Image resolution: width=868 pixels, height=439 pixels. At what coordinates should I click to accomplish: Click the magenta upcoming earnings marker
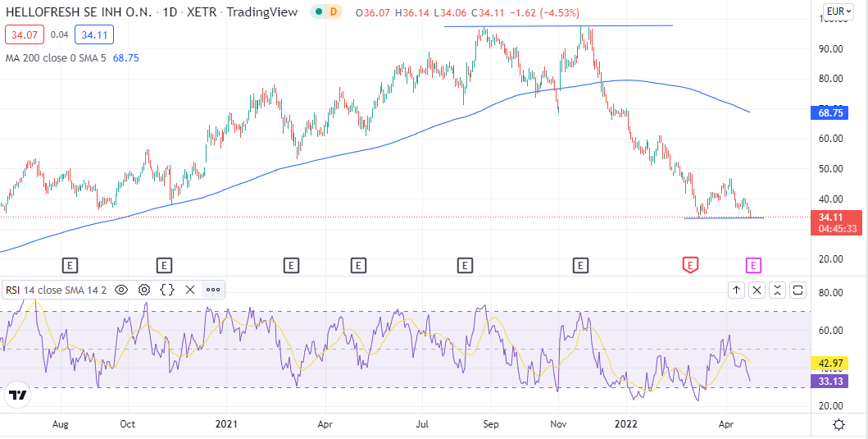pyautogui.click(x=753, y=264)
